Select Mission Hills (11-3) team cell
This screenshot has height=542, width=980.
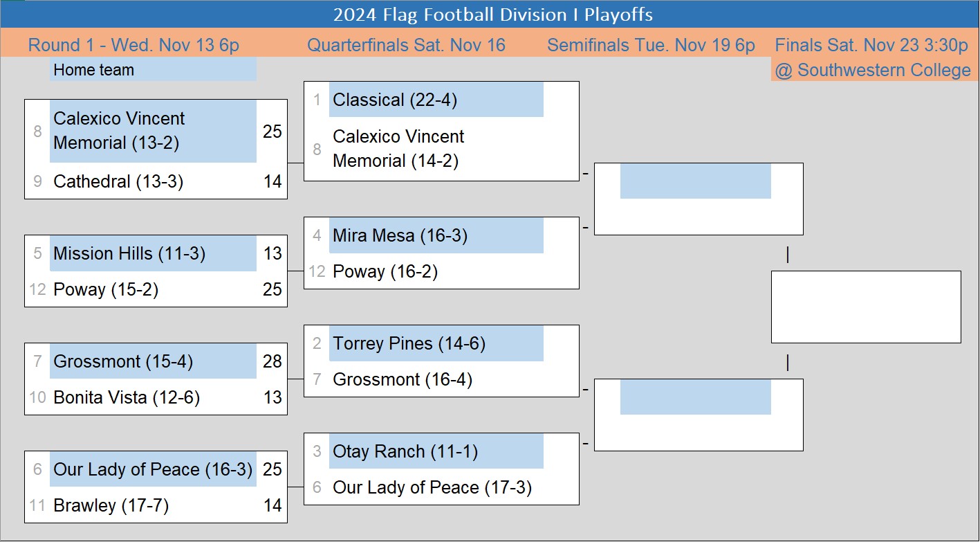129,254
